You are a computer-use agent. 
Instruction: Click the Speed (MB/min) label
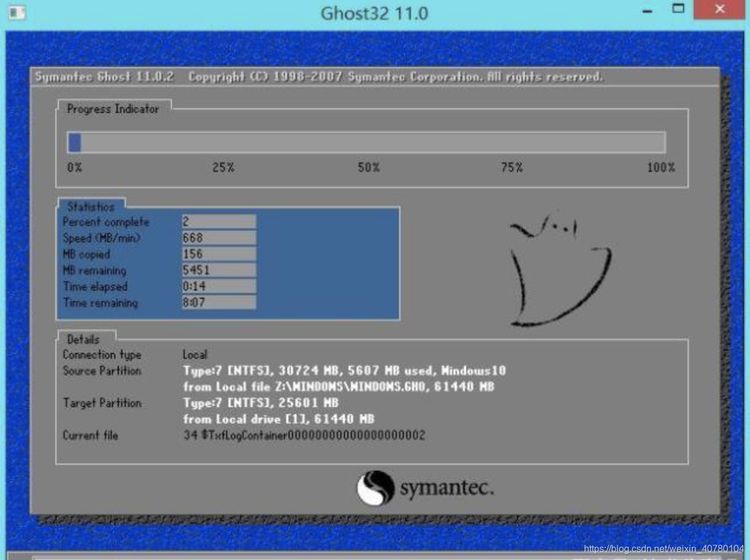click(102, 238)
